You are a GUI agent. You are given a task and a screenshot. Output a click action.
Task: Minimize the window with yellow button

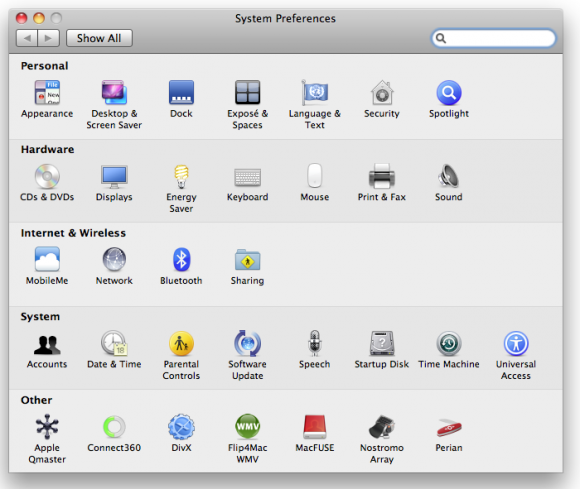[x=39, y=18]
